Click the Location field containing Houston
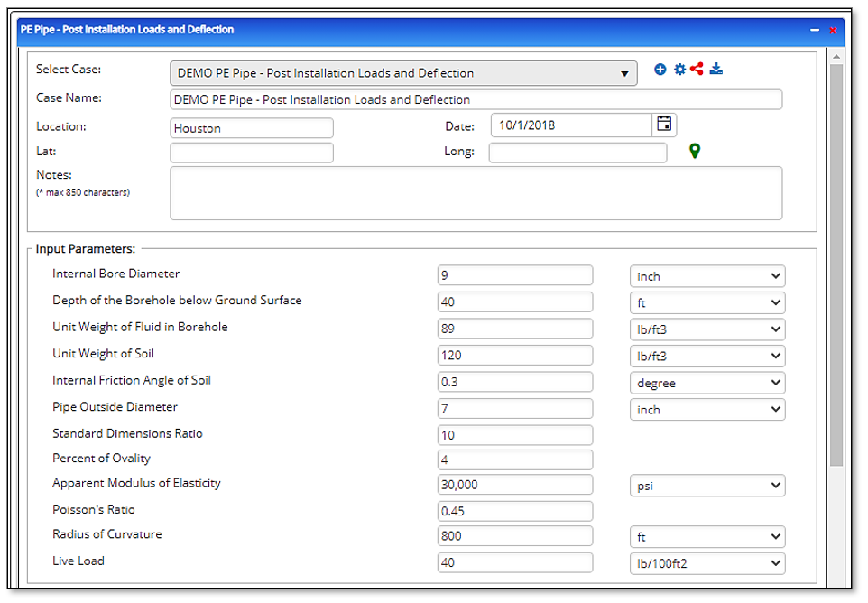 click(251, 128)
